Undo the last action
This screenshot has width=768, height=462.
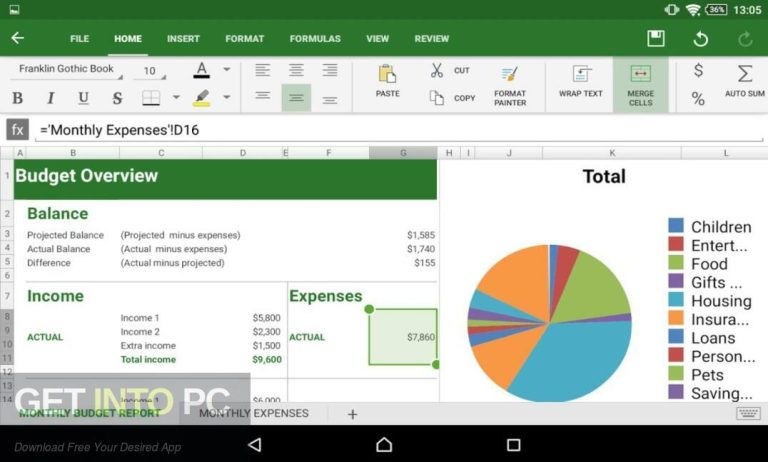point(700,39)
